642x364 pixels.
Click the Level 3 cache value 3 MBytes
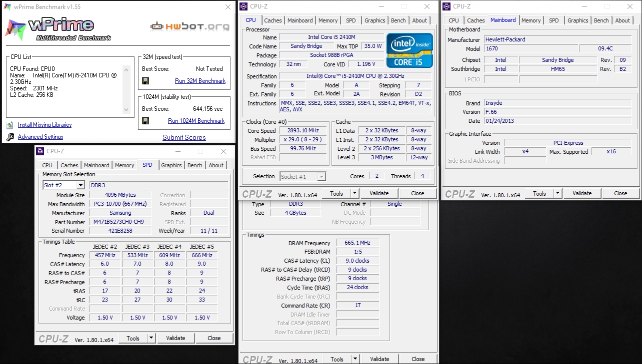(382, 157)
